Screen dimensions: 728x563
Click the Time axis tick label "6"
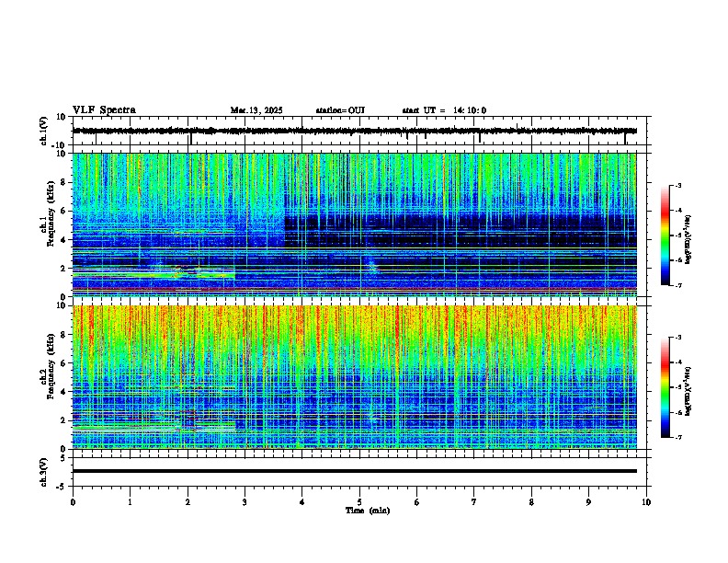(417, 502)
